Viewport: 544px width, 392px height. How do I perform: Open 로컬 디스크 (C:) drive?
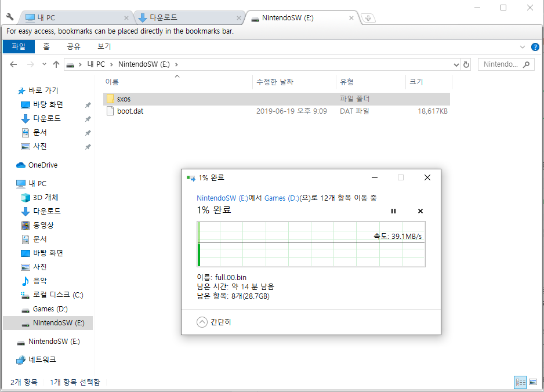(x=58, y=295)
